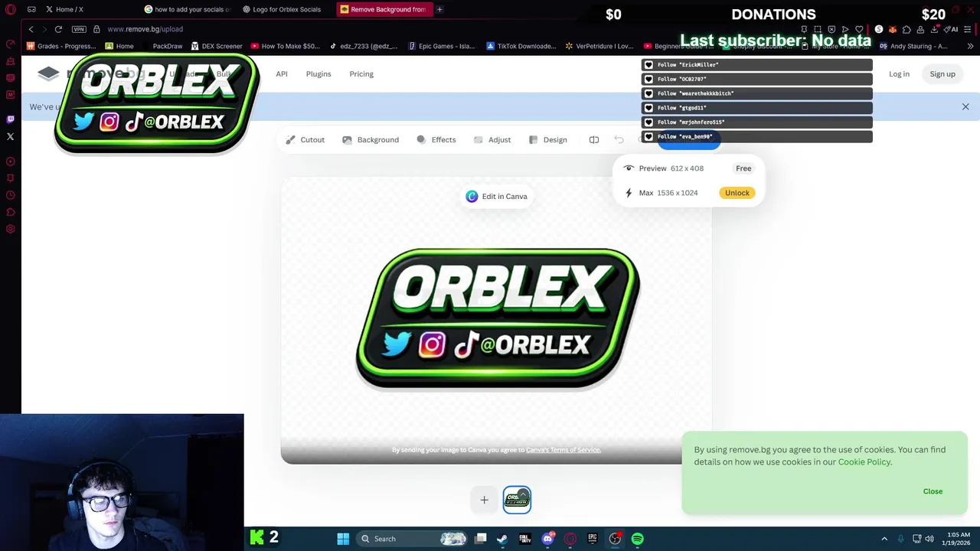Expand the bookmarks overflow chevron
The width and height of the screenshot is (980, 551).
pos(970,46)
